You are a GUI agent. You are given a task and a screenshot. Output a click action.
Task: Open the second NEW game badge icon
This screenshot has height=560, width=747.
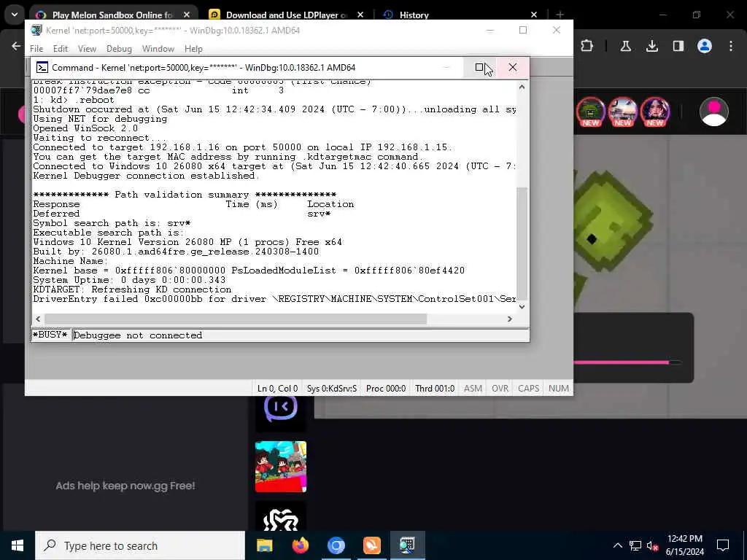click(x=623, y=112)
